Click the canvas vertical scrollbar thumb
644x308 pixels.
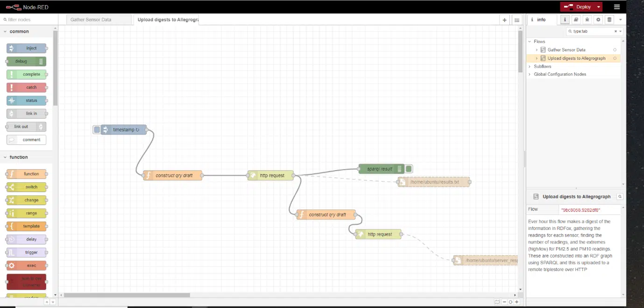520,51
